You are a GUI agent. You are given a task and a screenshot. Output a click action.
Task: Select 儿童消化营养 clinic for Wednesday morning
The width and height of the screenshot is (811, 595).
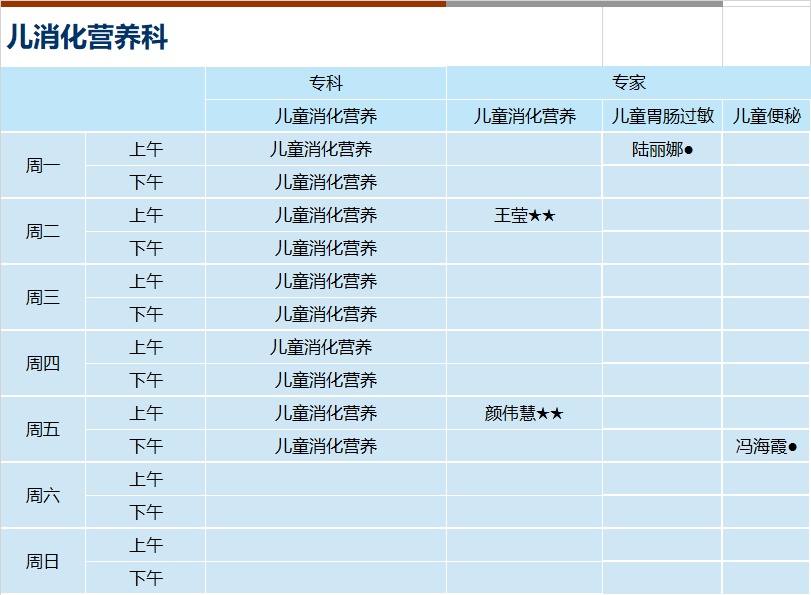[326, 281]
